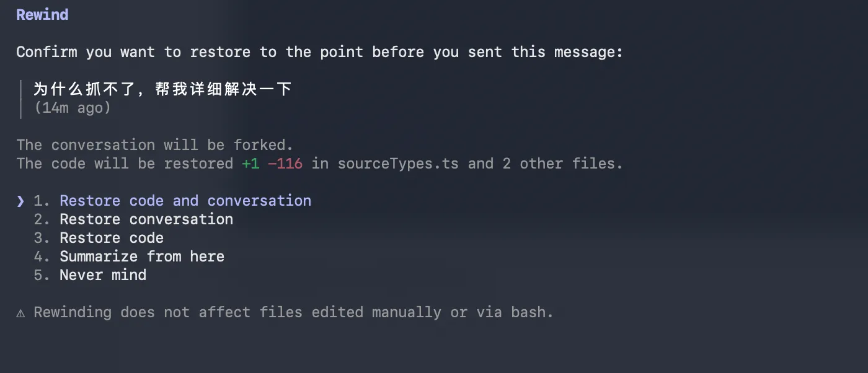The height and width of the screenshot is (373, 868).
Task: Click the red -116 deletions count
Action: coord(285,164)
